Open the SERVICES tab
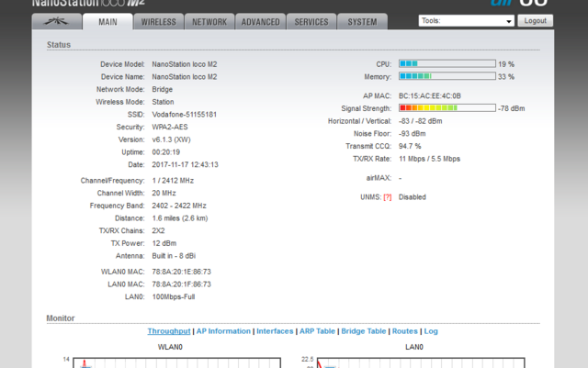This screenshot has height=368, width=588. tap(311, 22)
